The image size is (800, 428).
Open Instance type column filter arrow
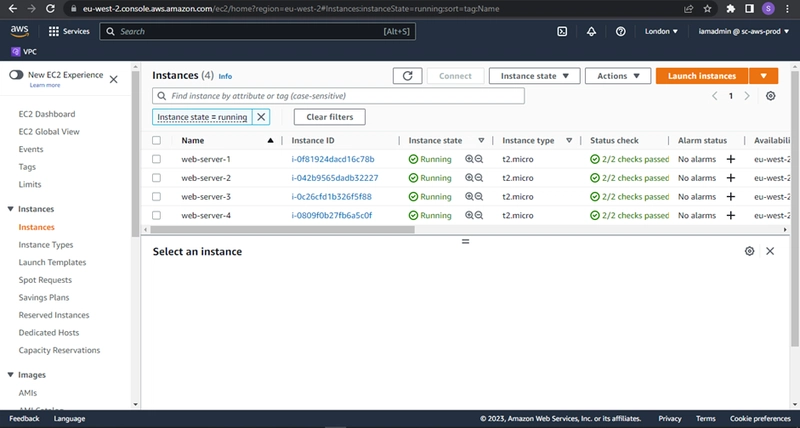click(569, 140)
